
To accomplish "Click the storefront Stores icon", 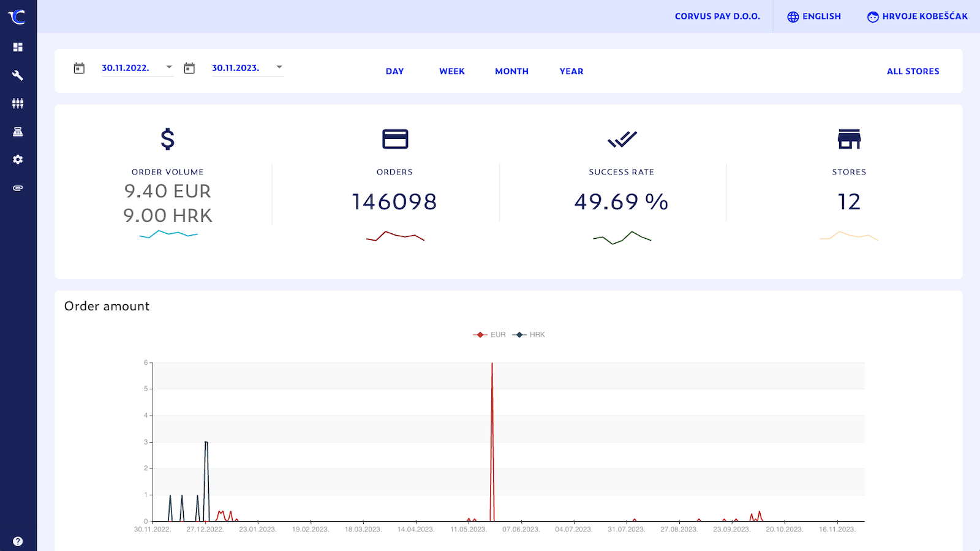I will (x=849, y=139).
